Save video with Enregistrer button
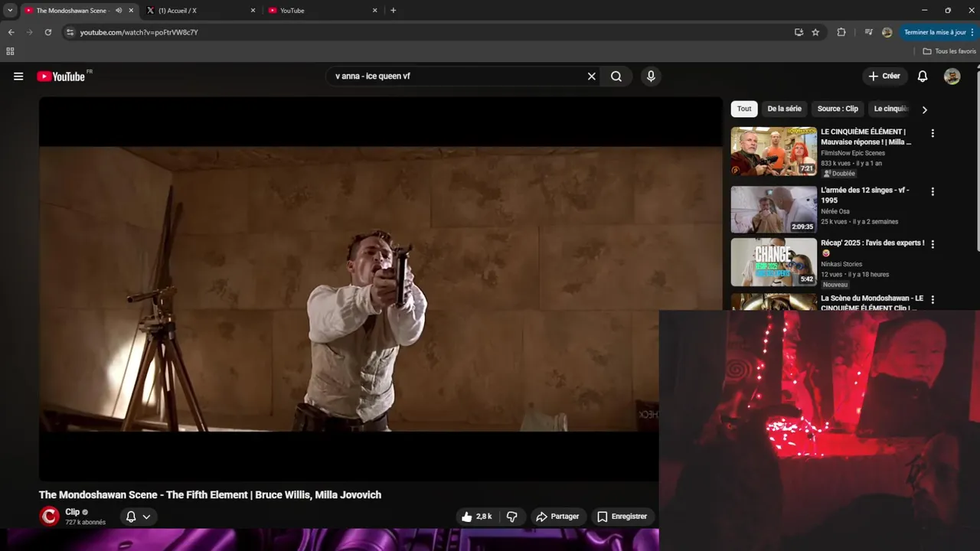 622,517
